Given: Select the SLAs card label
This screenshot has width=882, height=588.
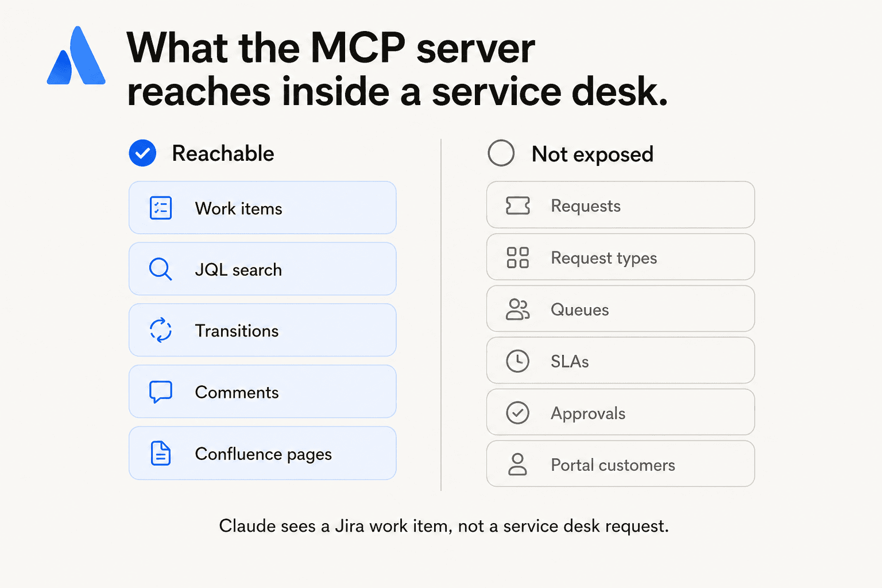Looking at the screenshot, I should [x=570, y=362].
